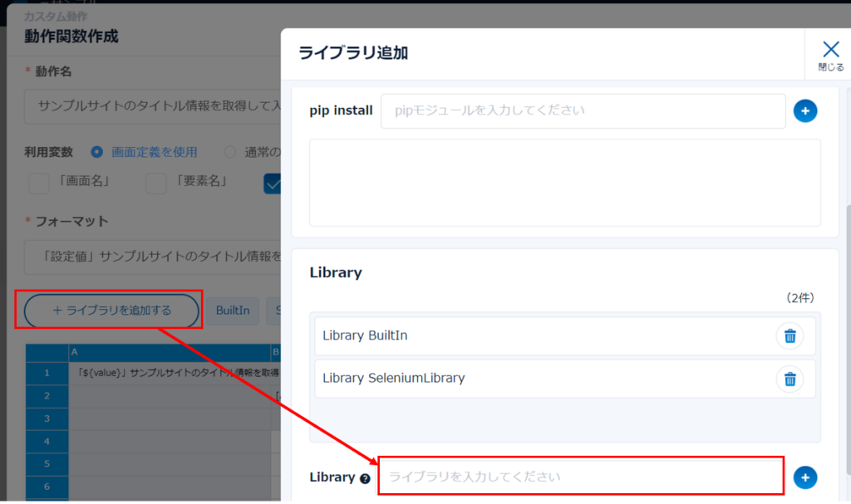Screen dimensions: 851x504
Task: Uncheck the checked blue variable checkbox
Action: pyautogui.click(x=273, y=183)
